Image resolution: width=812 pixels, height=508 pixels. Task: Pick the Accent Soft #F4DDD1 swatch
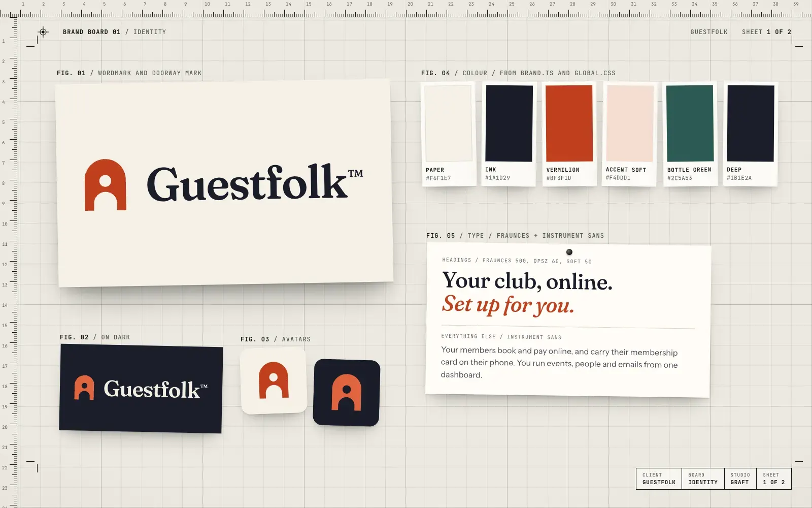[629, 134]
